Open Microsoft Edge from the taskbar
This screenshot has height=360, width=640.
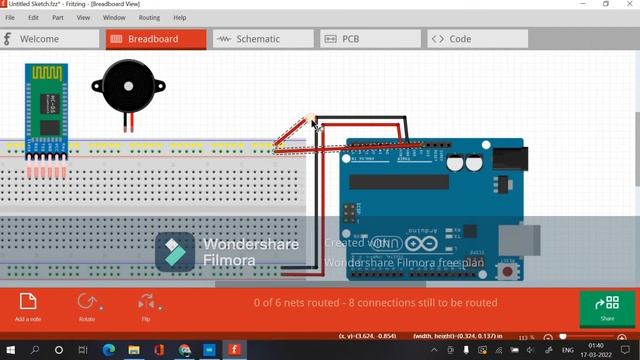109,350
